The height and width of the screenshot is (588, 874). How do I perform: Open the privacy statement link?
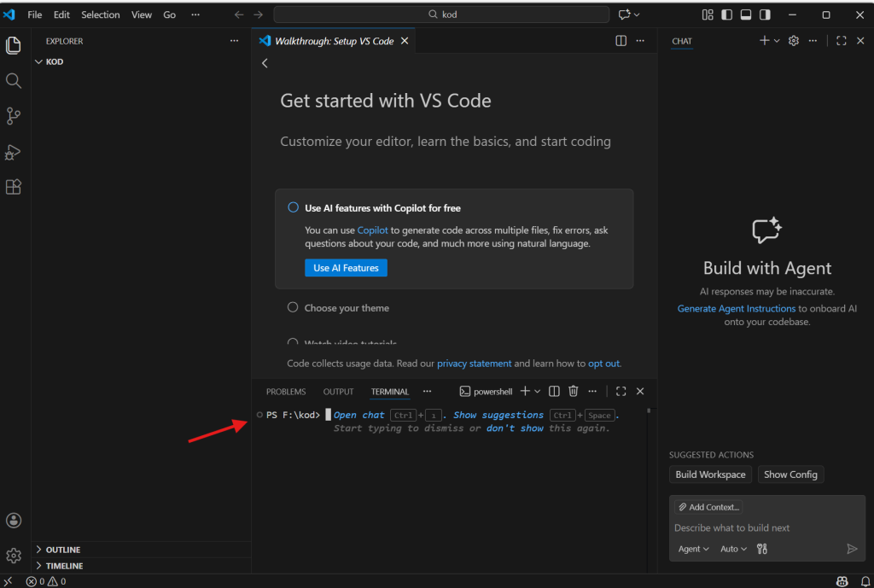click(474, 364)
